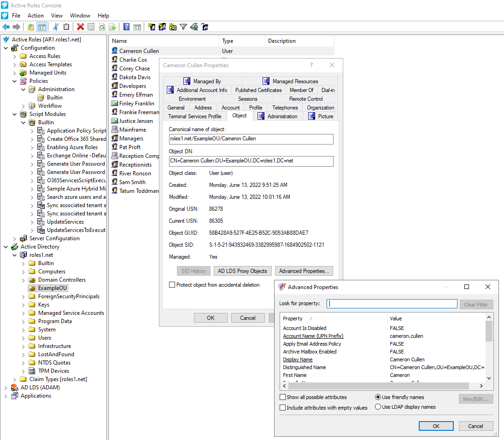504x440 pixels.
Task: Click the Back arrow in the toolbar
Action: [x=6, y=27]
